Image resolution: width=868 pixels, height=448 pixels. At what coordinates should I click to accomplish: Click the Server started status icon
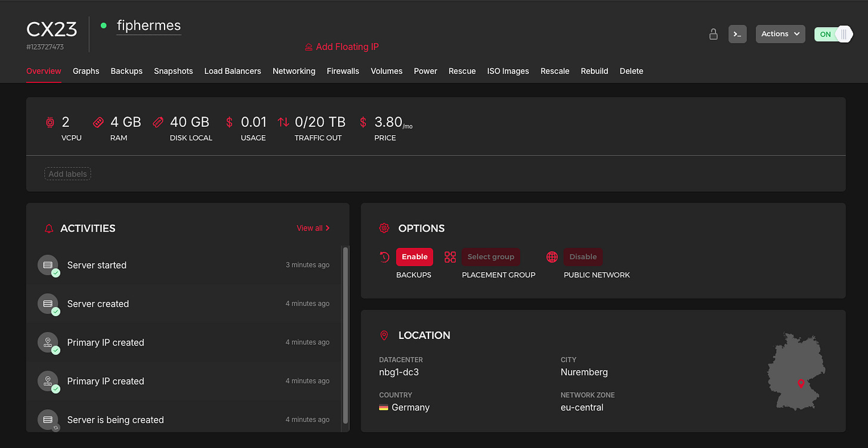point(48,265)
